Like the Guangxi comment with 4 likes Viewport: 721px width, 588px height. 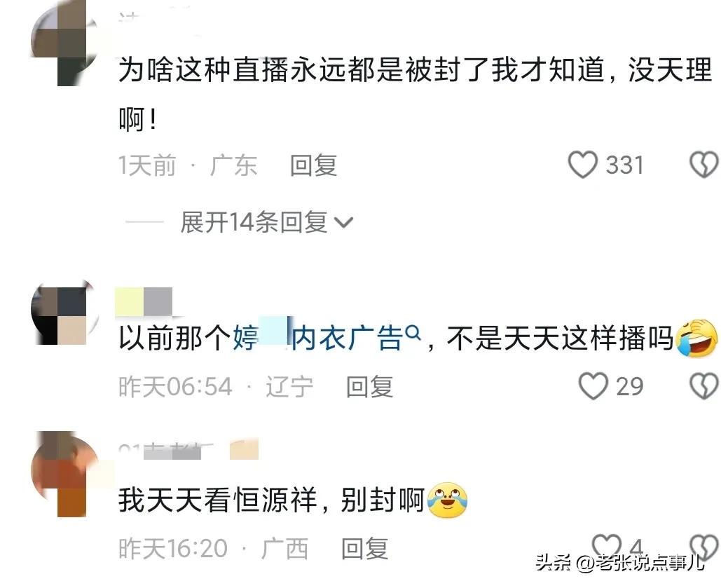(x=606, y=547)
